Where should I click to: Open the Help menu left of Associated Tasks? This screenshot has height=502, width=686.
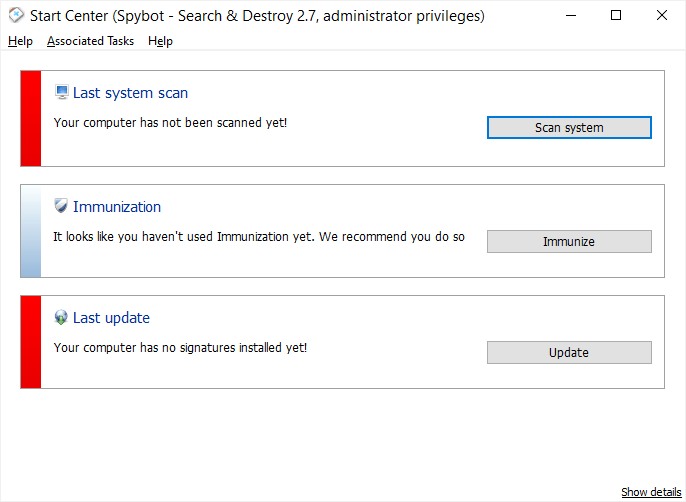coord(20,41)
